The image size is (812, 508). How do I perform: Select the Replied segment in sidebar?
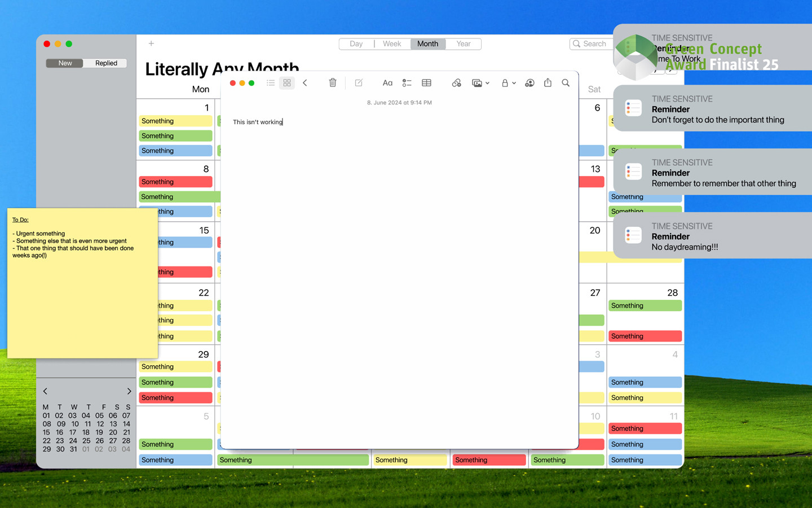(x=106, y=63)
